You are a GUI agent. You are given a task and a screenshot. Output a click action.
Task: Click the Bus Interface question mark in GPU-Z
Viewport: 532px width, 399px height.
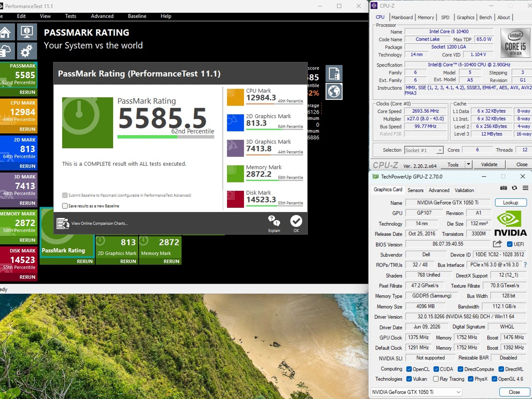(525, 265)
